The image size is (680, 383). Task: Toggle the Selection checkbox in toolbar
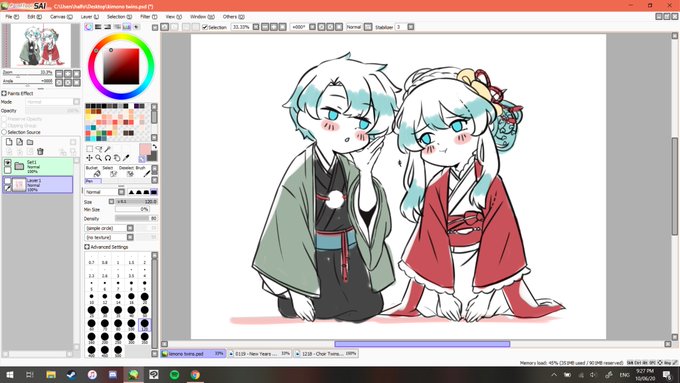point(205,27)
